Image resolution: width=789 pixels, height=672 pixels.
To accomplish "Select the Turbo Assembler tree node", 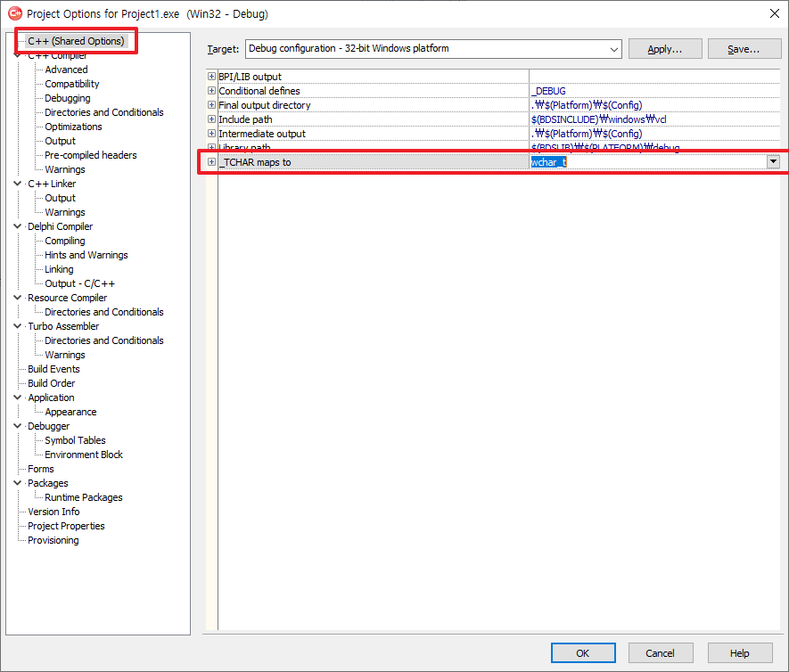I will click(63, 326).
